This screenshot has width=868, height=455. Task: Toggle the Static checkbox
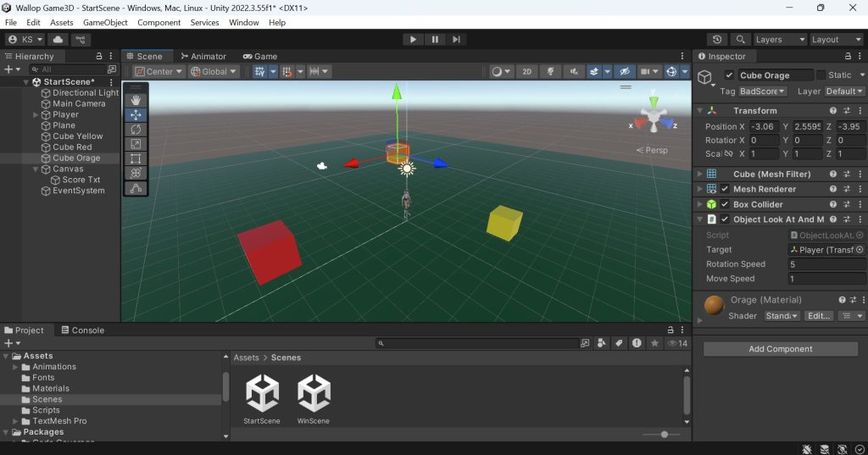[x=821, y=75]
